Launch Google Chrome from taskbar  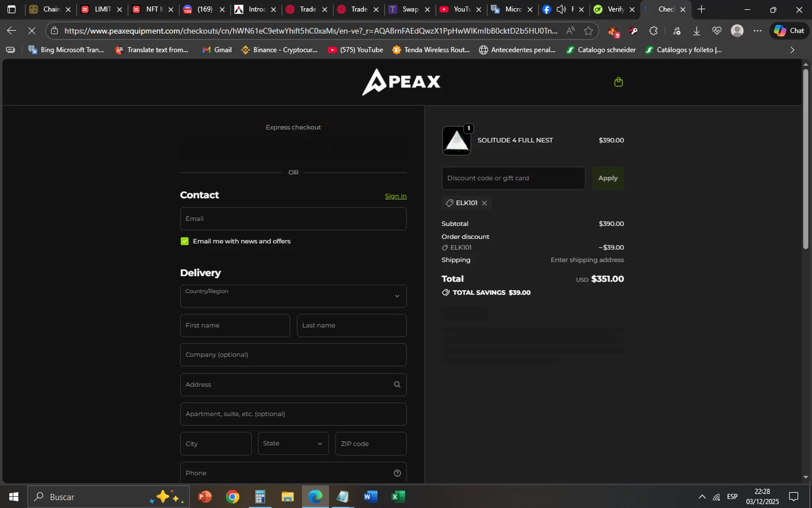[x=233, y=497]
